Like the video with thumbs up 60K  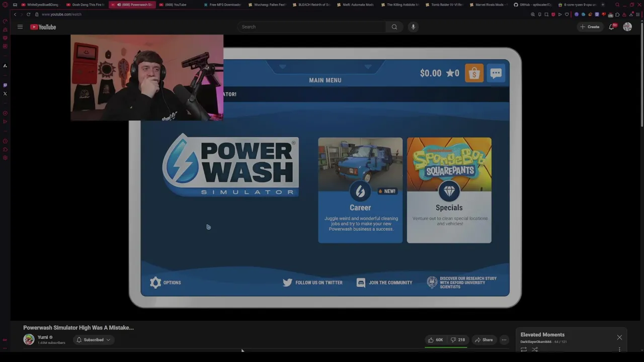pyautogui.click(x=435, y=340)
